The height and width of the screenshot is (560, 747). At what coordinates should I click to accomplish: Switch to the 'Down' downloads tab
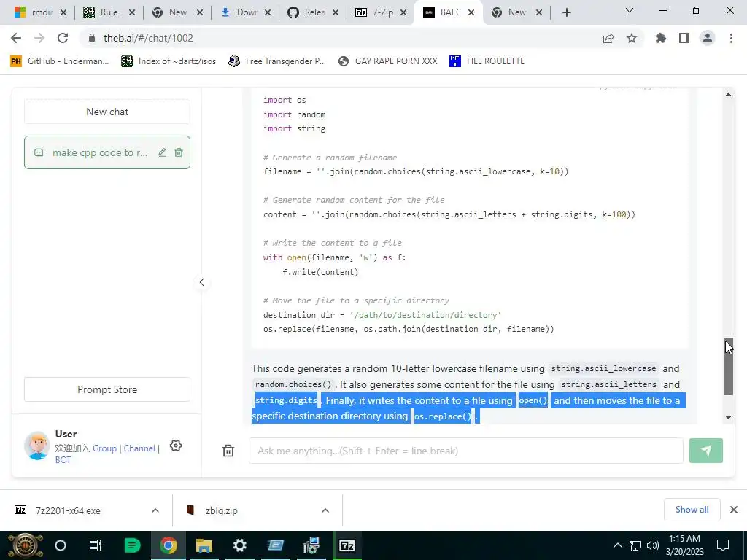click(245, 12)
